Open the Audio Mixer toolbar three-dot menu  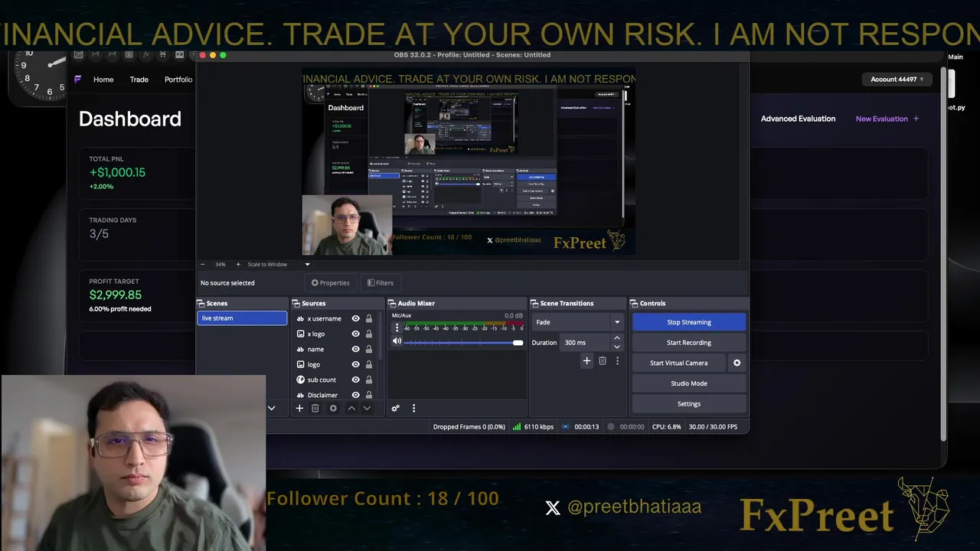tap(413, 409)
